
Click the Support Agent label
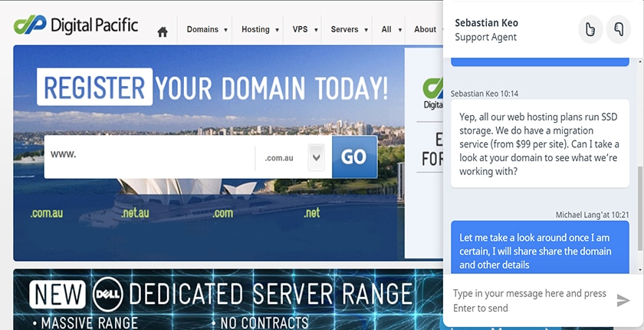pos(485,37)
